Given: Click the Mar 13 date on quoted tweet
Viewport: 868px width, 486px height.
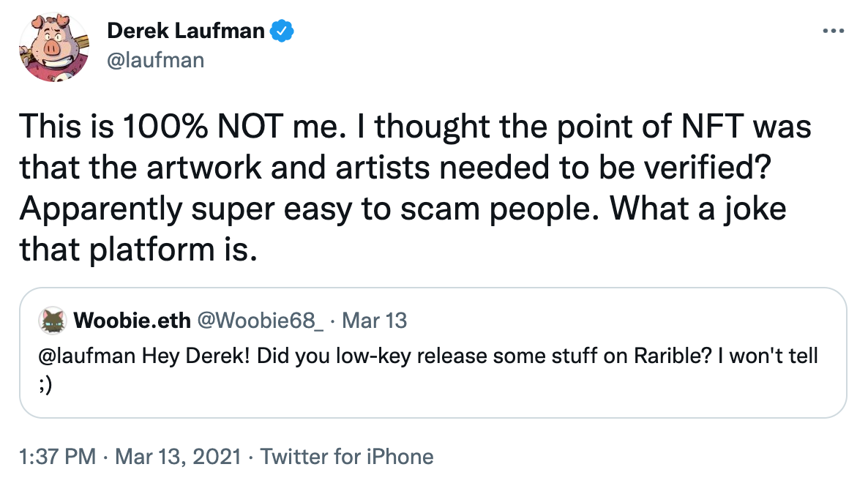Looking at the screenshot, I should 375,321.
